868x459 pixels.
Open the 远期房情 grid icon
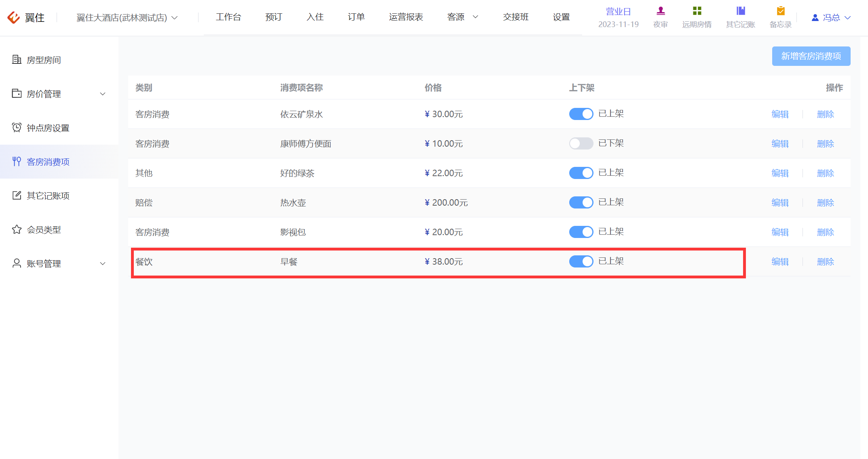[697, 11]
